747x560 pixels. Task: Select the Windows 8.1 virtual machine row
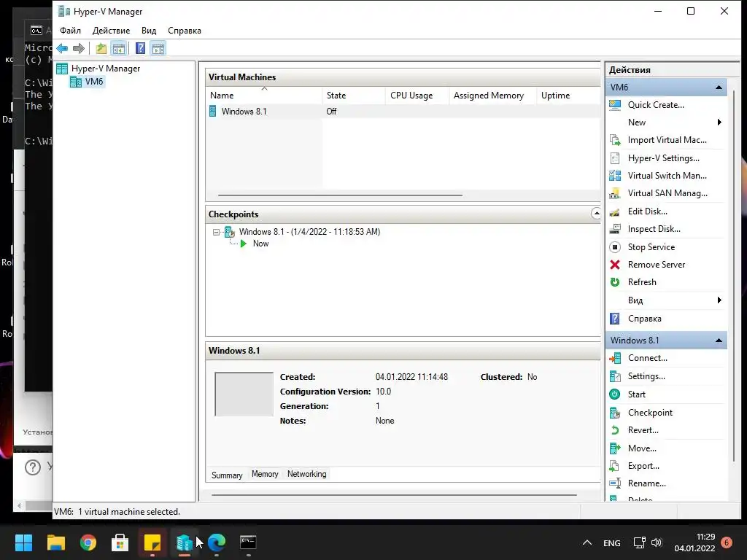pyautogui.click(x=403, y=112)
